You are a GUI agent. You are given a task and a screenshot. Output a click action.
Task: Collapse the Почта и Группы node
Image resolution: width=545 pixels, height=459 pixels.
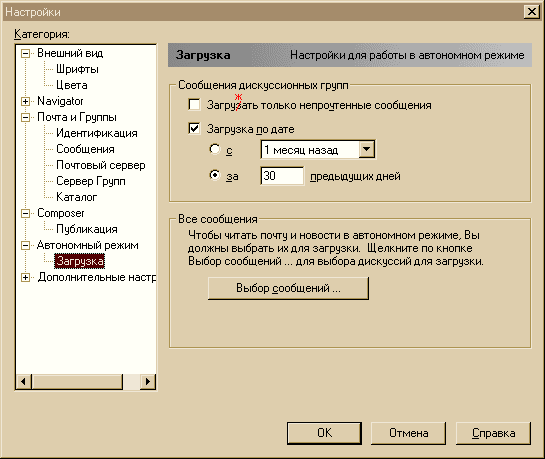[25, 117]
